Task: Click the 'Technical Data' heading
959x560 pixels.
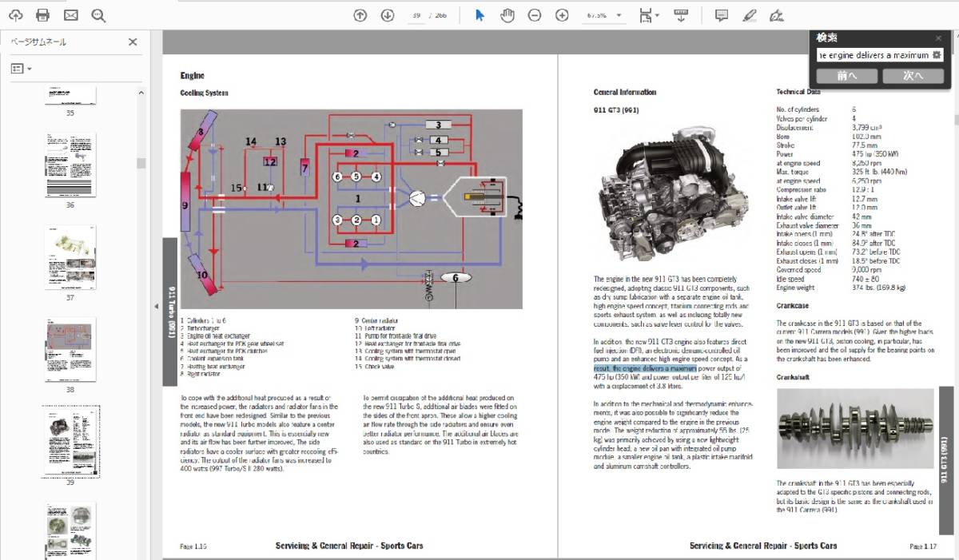Action: (x=798, y=92)
